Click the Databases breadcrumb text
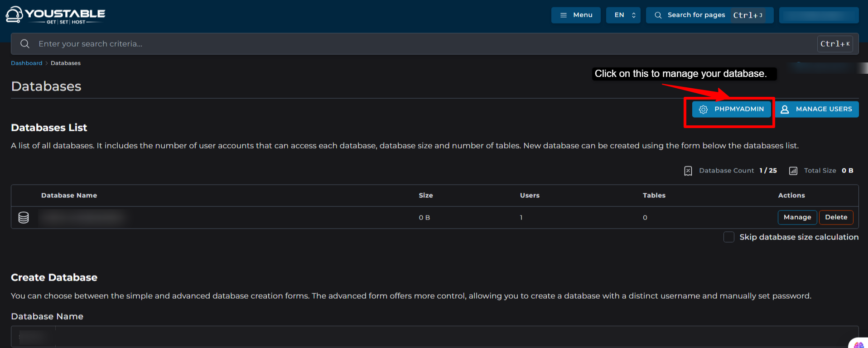This screenshot has height=348, width=868. tap(66, 63)
